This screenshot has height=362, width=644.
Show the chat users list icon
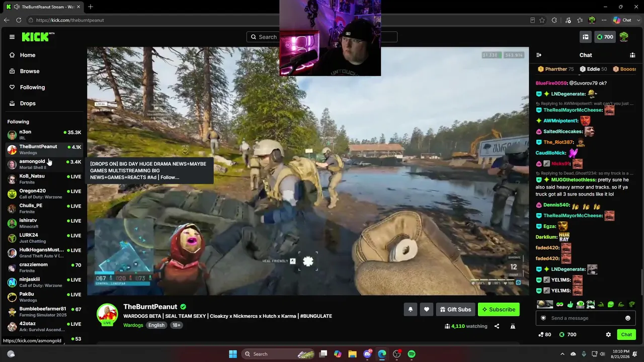pos(632,55)
